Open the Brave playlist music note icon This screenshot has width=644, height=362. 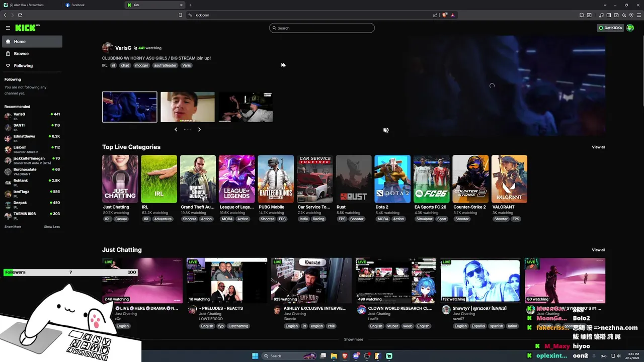[x=601, y=15]
